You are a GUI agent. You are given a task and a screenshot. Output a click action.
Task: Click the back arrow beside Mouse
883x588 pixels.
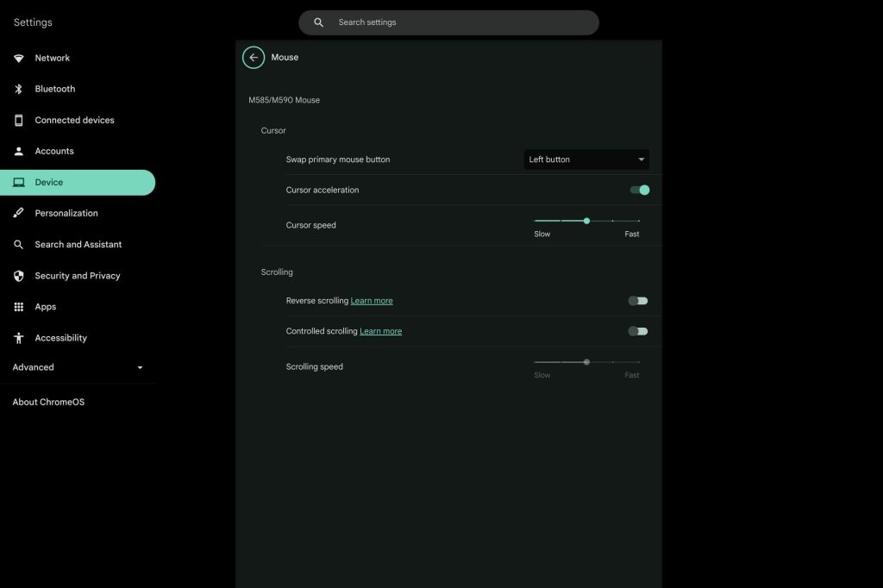(254, 58)
